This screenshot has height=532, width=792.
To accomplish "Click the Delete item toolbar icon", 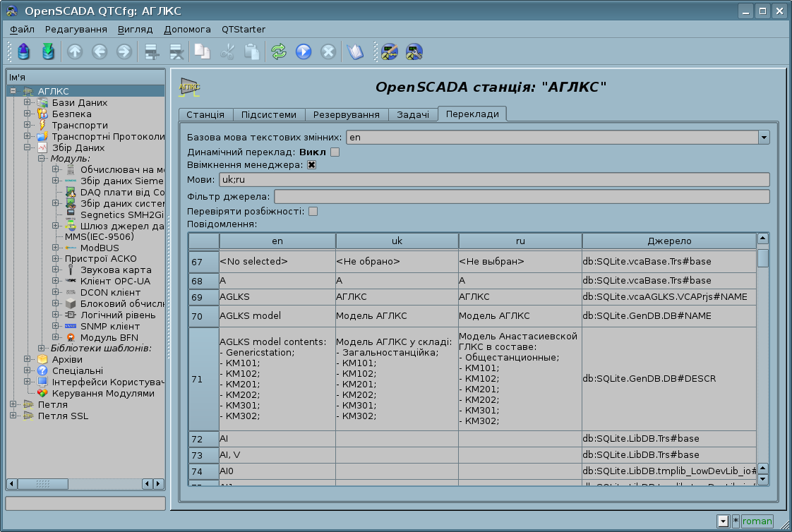I will coord(176,52).
